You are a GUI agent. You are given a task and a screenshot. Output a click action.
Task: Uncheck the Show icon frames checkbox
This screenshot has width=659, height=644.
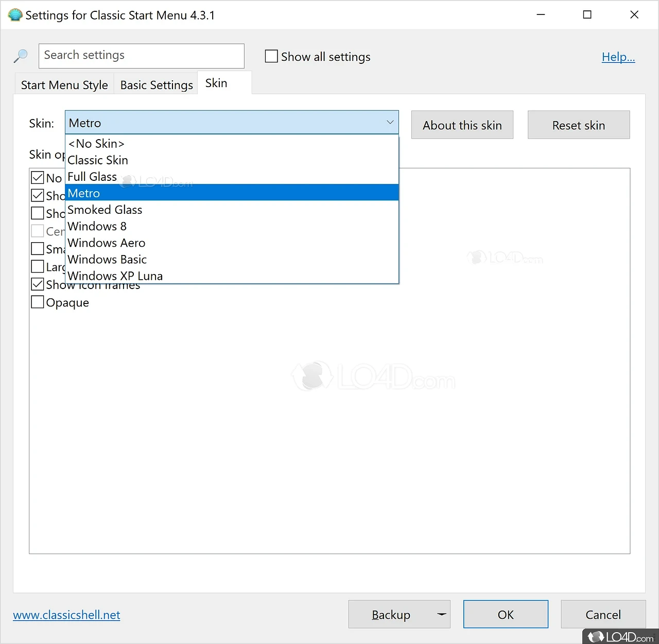click(x=38, y=284)
